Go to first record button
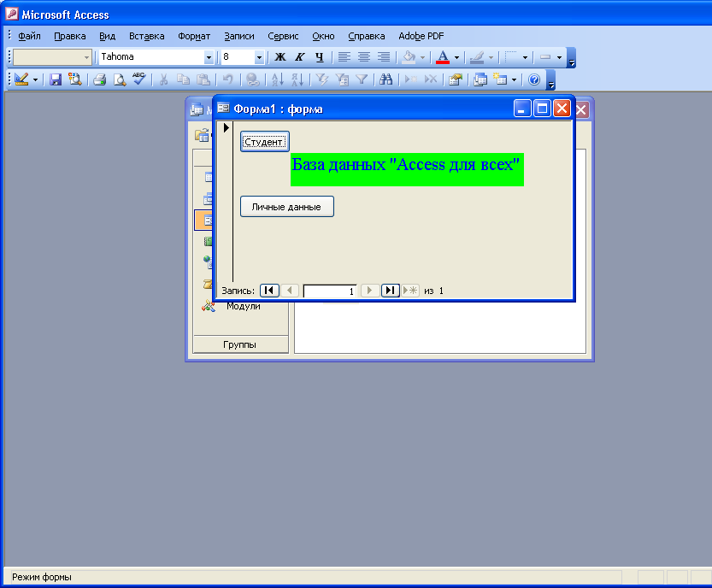Image resolution: width=712 pixels, height=588 pixels. 269,290
